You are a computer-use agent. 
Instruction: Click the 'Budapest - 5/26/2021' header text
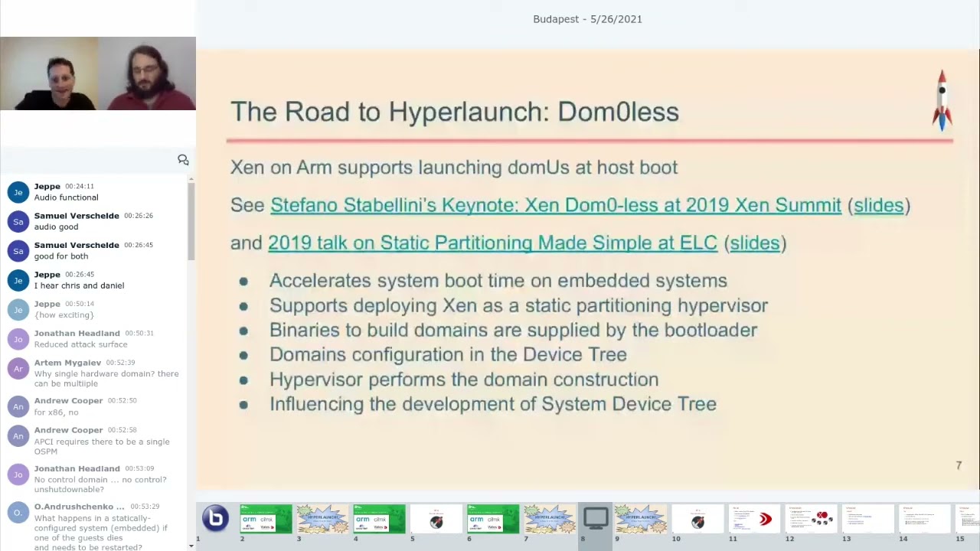(587, 19)
